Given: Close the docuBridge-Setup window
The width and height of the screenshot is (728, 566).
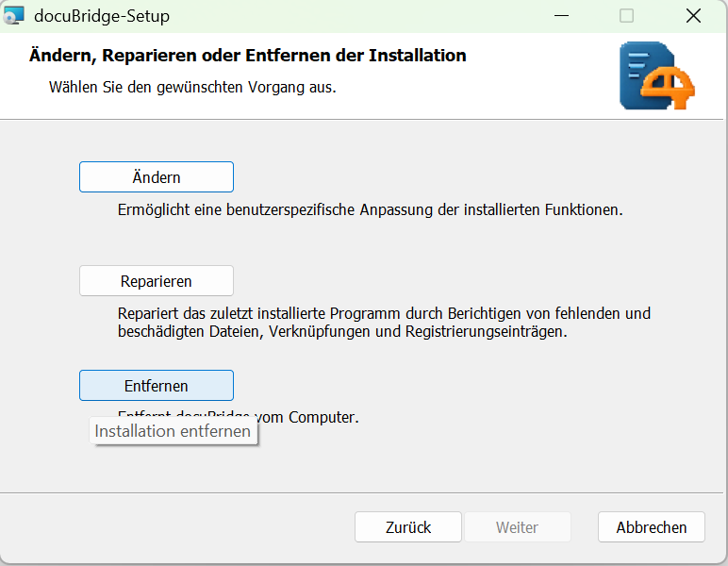Looking at the screenshot, I should coord(693,16).
